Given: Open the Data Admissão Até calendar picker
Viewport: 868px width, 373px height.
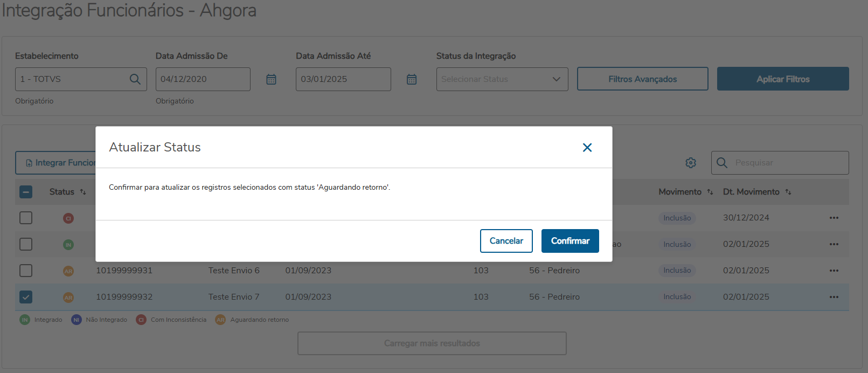Looking at the screenshot, I should click(412, 79).
